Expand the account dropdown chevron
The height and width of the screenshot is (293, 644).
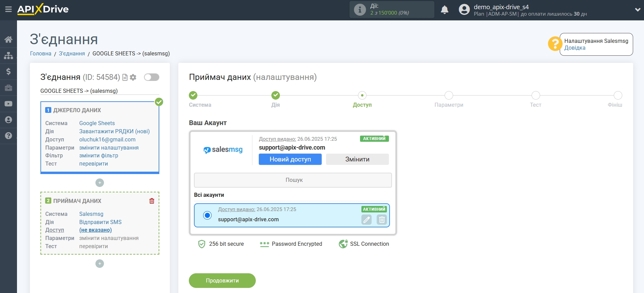(x=638, y=10)
